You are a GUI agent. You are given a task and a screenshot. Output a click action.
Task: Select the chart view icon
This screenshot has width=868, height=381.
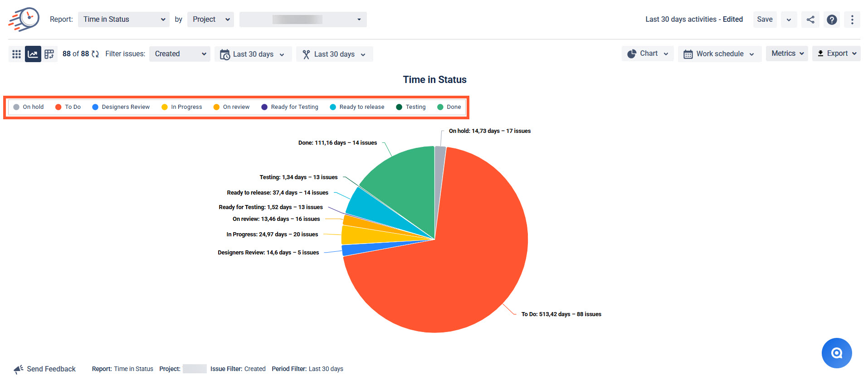33,54
